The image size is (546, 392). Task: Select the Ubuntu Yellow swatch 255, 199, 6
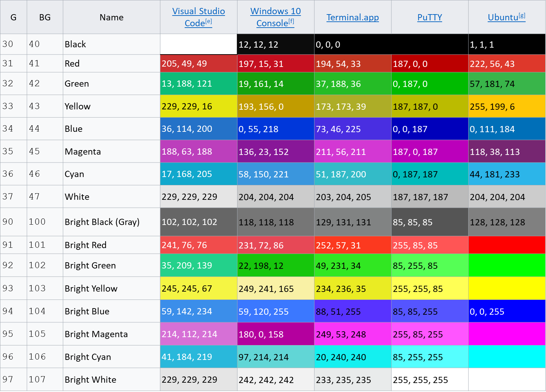[x=507, y=106]
